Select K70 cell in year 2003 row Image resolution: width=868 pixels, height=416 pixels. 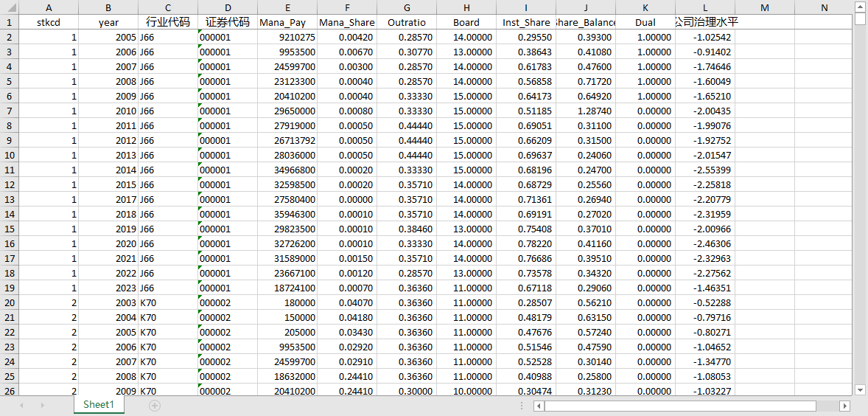pyautogui.click(x=168, y=302)
